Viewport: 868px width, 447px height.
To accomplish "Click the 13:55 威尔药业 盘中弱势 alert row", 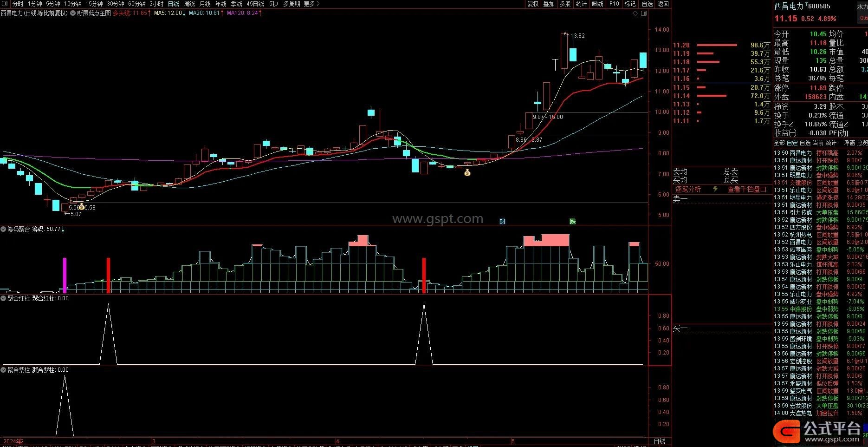I will tap(820, 302).
